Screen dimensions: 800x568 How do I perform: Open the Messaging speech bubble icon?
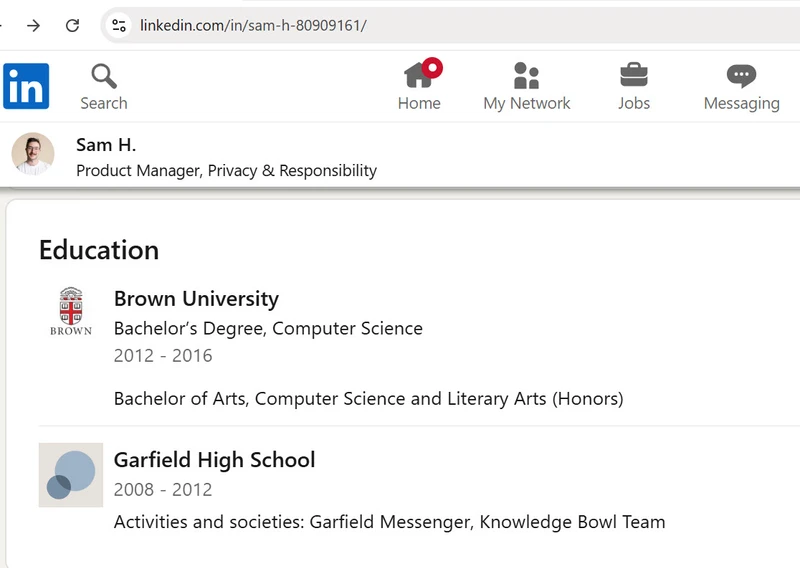[x=741, y=76]
